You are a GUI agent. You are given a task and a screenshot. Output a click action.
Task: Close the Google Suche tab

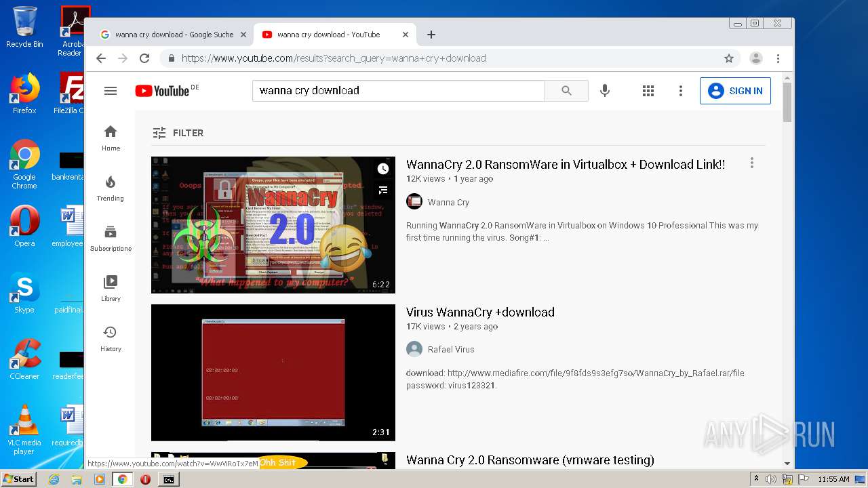click(x=243, y=35)
